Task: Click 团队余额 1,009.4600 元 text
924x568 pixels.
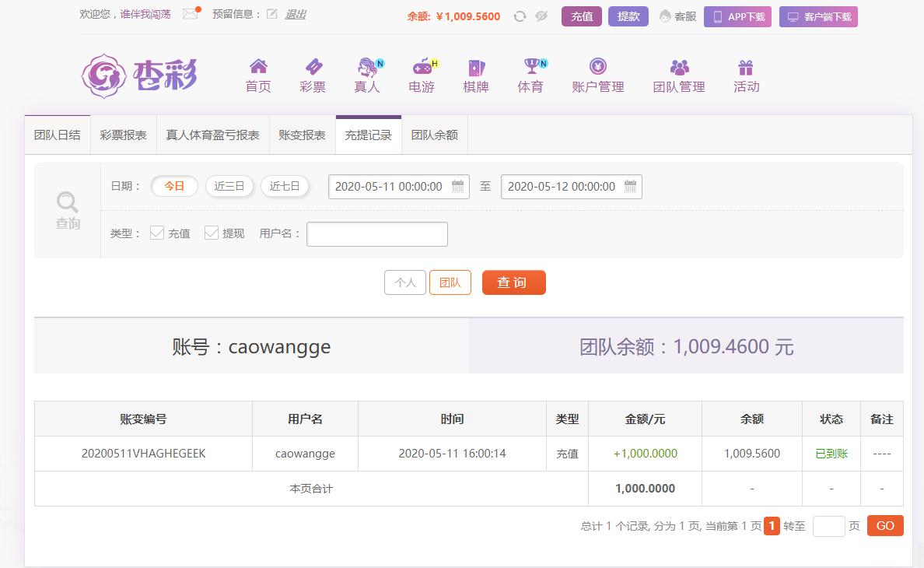Action: 687,346
